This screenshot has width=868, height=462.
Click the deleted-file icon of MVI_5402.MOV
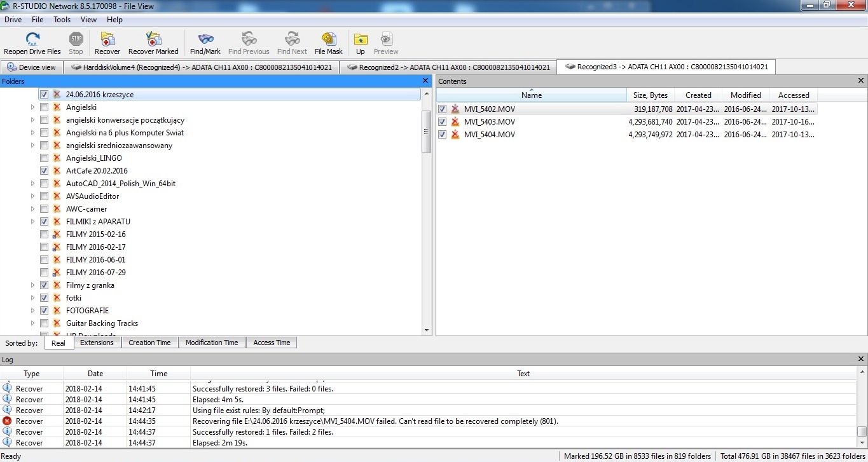(x=455, y=109)
